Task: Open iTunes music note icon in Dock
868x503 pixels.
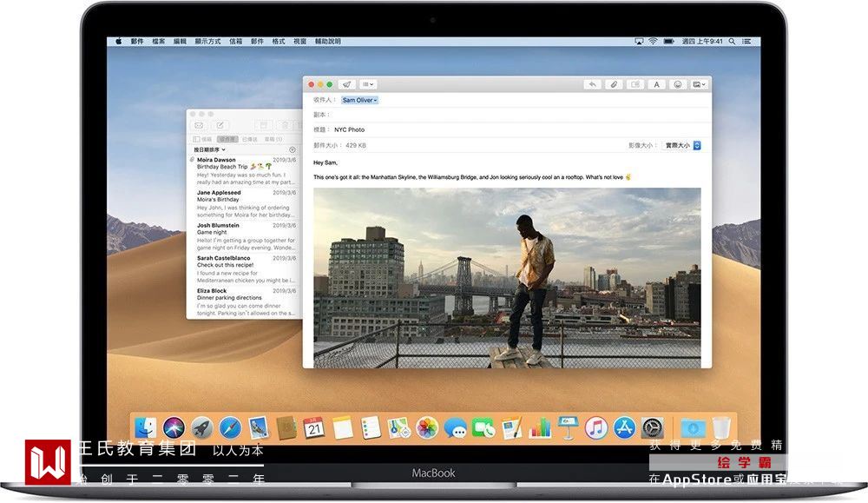Action: [x=596, y=427]
